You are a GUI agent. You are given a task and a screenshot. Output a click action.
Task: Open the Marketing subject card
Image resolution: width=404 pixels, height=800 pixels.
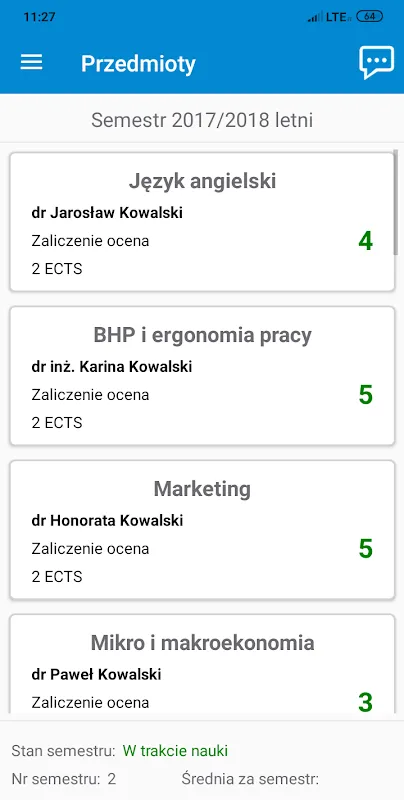coord(203,530)
